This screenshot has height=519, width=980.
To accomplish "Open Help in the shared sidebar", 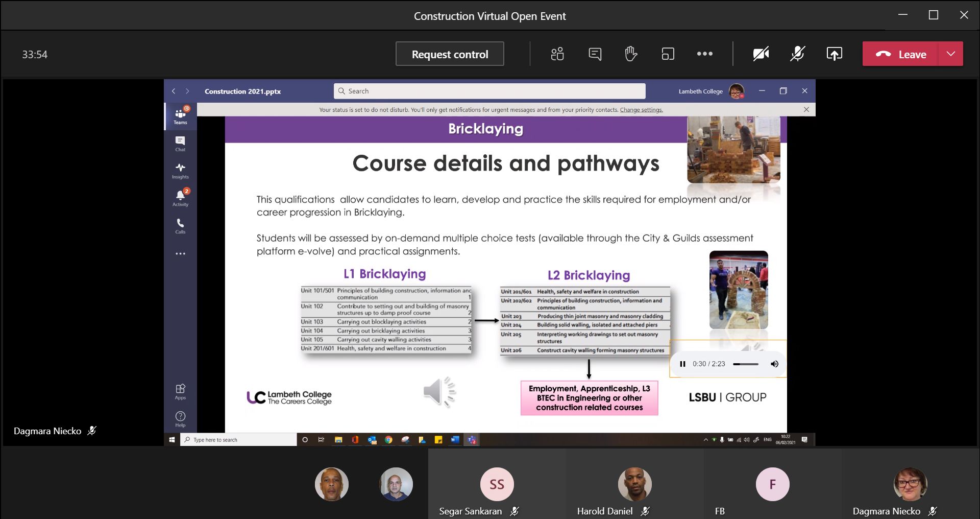I will click(180, 419).
